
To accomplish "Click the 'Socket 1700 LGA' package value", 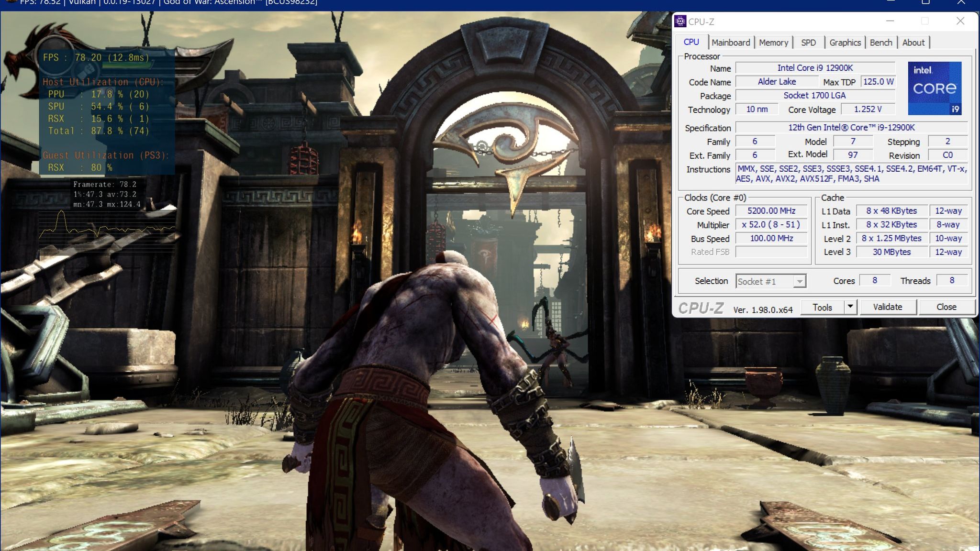I will coord(815,96).
